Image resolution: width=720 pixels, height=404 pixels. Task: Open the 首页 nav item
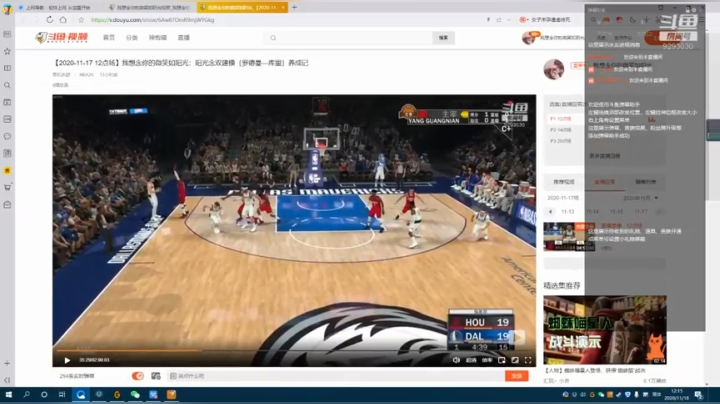(x=109, y=38)
